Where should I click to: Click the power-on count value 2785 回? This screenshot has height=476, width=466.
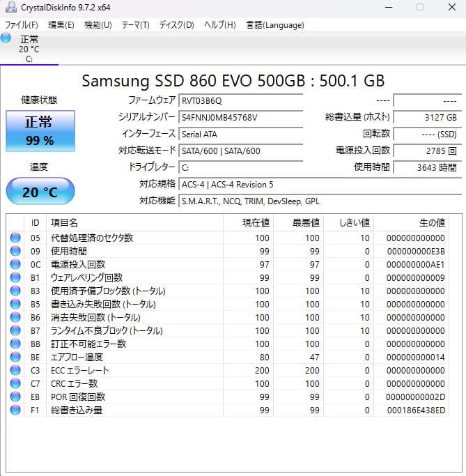[428, 151]
